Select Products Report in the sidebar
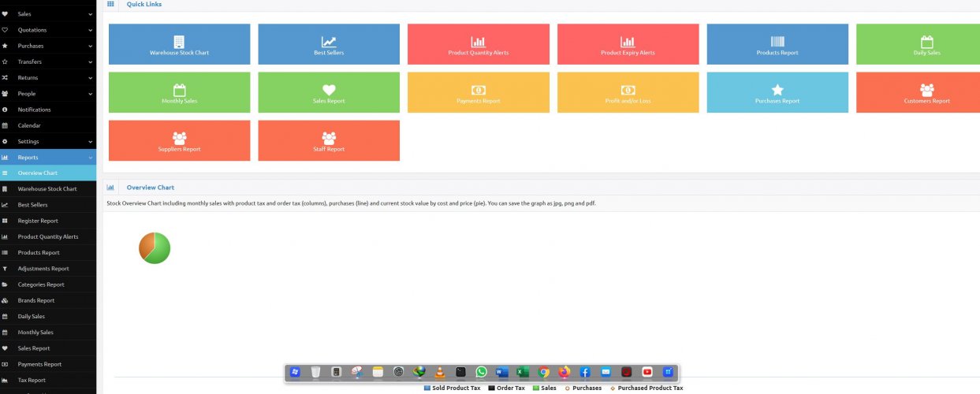The width and height of the screenshot is (980, 394). coord(48,253)
